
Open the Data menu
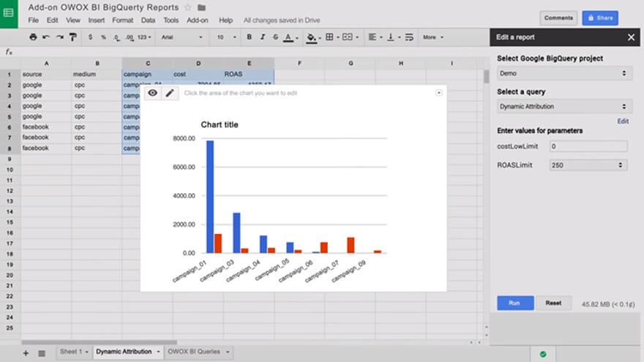click(x=148, y=20)
